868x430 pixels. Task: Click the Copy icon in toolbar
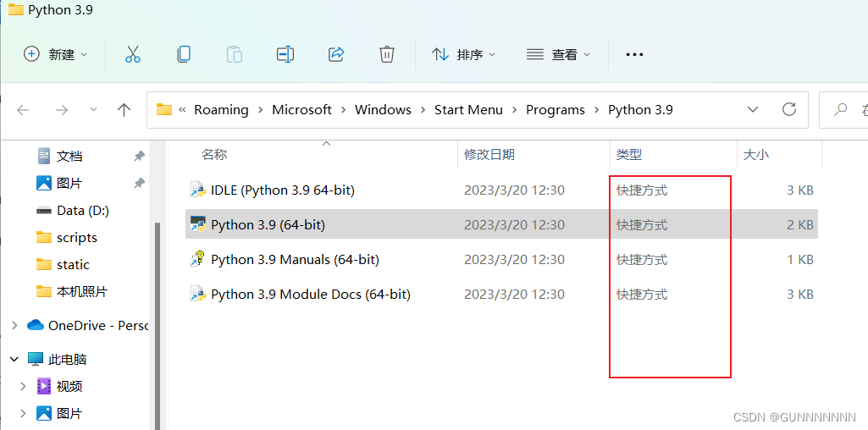pos(184,54)
